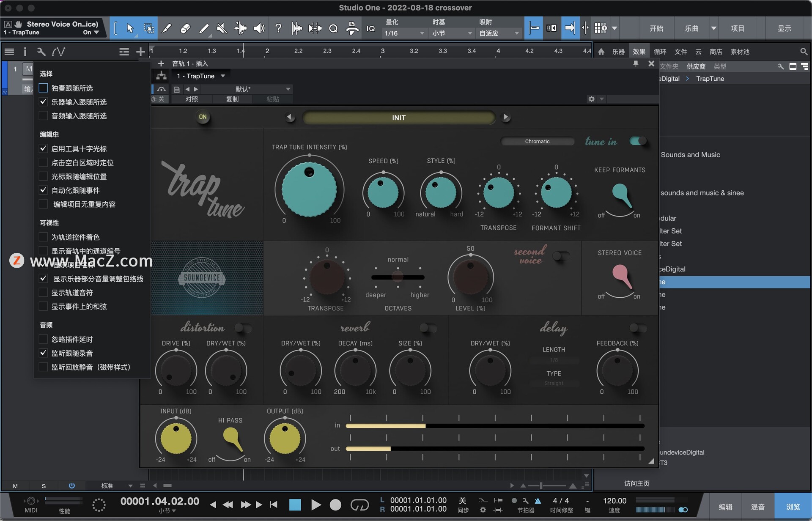The height and width of the screenshot is (521, 812).
Task: Click the metronome icon in transport
Action: pos(538,501)
